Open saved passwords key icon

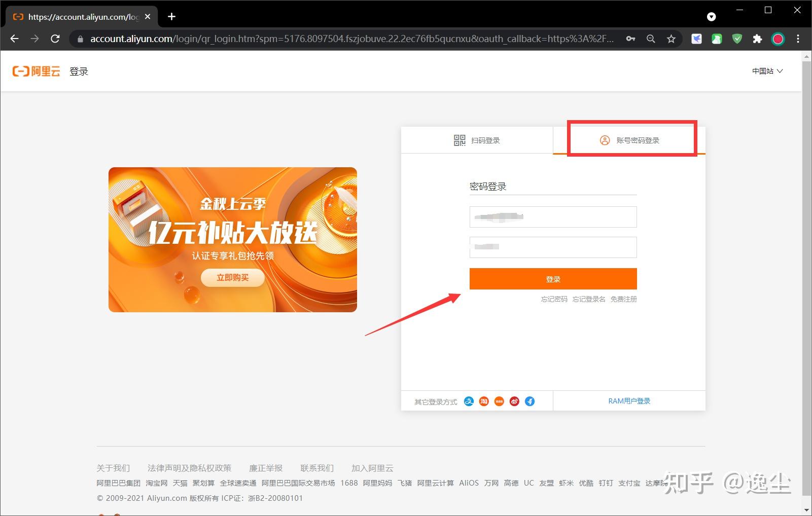(x=630, y=39)
